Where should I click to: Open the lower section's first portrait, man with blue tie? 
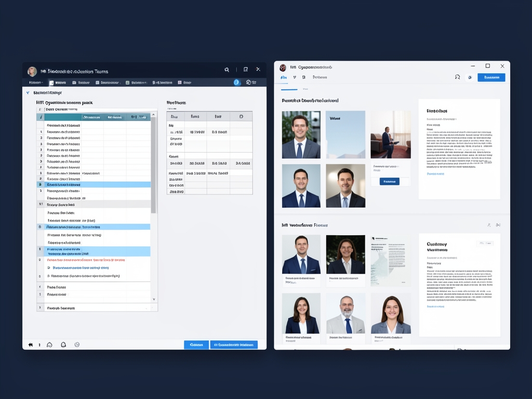click(x=301, y=255)
